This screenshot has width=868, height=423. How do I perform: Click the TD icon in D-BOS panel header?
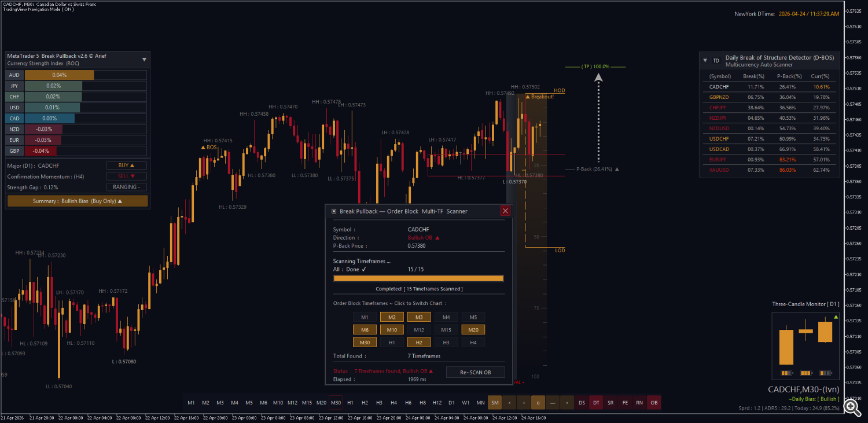716,60
